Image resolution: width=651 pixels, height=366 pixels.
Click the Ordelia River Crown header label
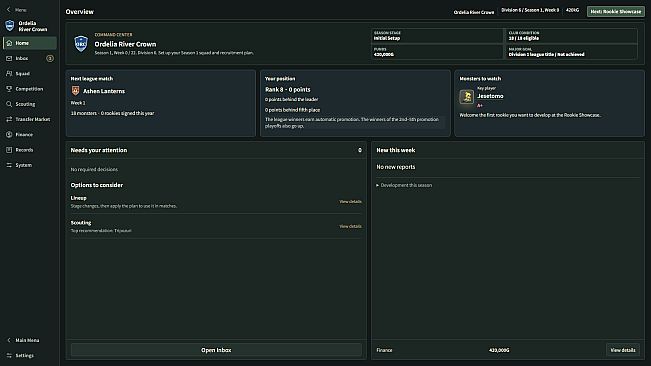474,12
